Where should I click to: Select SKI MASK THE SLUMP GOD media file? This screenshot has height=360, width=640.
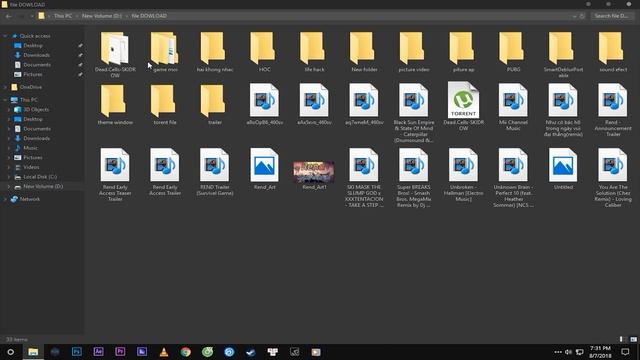[364, 178]
